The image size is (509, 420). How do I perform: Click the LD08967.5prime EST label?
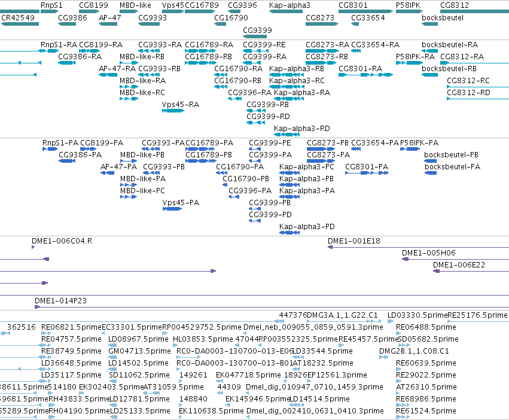coord(138,339)
